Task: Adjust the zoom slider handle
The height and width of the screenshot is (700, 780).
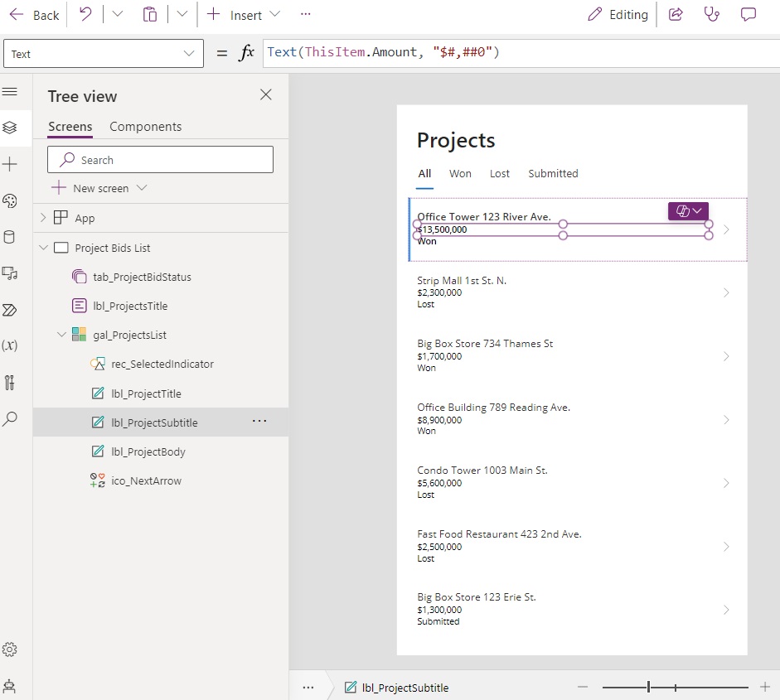Action: pyautogui.click(x=648, y=687)
